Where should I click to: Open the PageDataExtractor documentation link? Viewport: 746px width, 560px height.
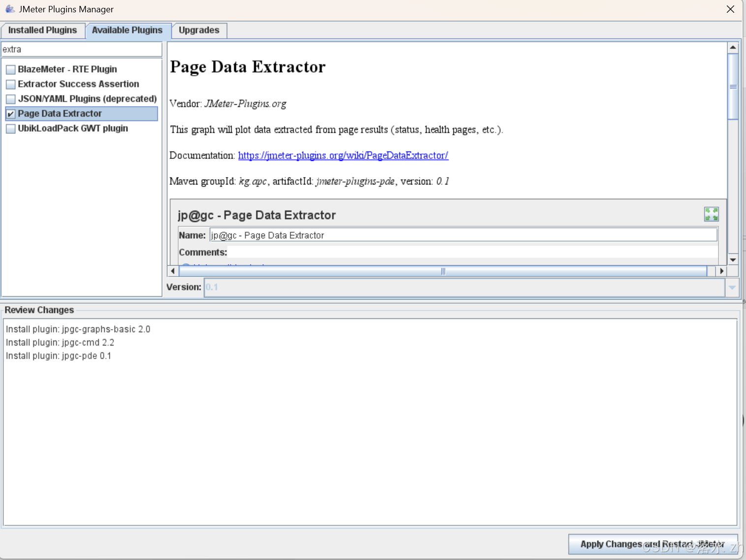[x=343, y=156]
